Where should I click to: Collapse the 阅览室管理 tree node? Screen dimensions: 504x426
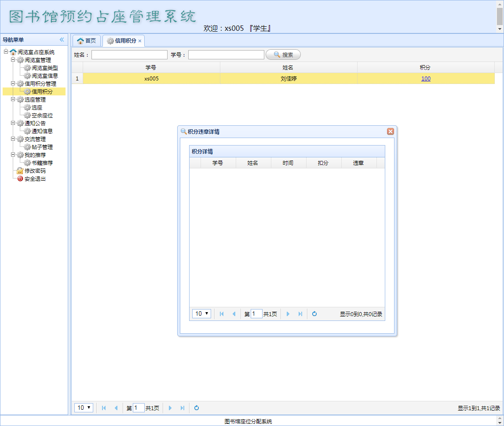pos(13,59)
